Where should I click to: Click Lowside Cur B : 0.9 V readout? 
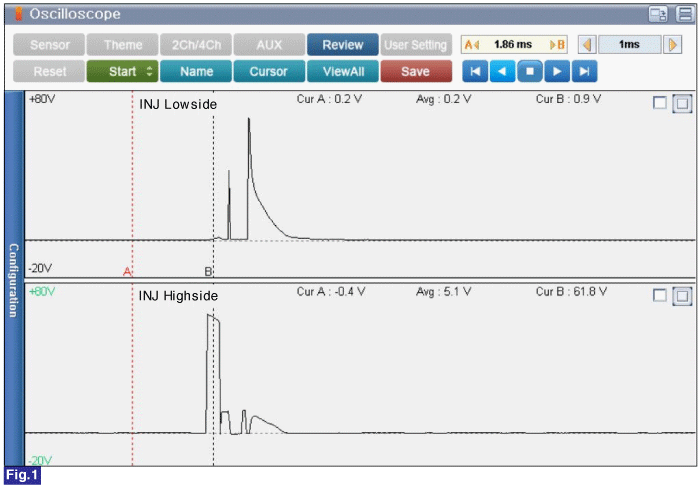tap(568, 99)
